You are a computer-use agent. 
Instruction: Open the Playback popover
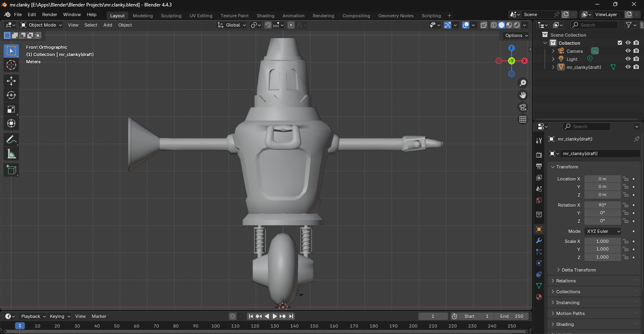click(x=33, y=316)
